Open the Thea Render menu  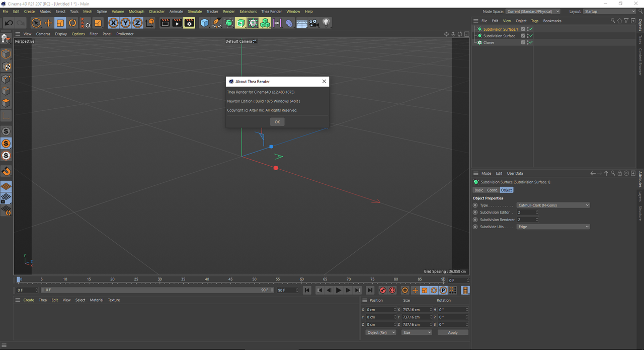(272, 11)
